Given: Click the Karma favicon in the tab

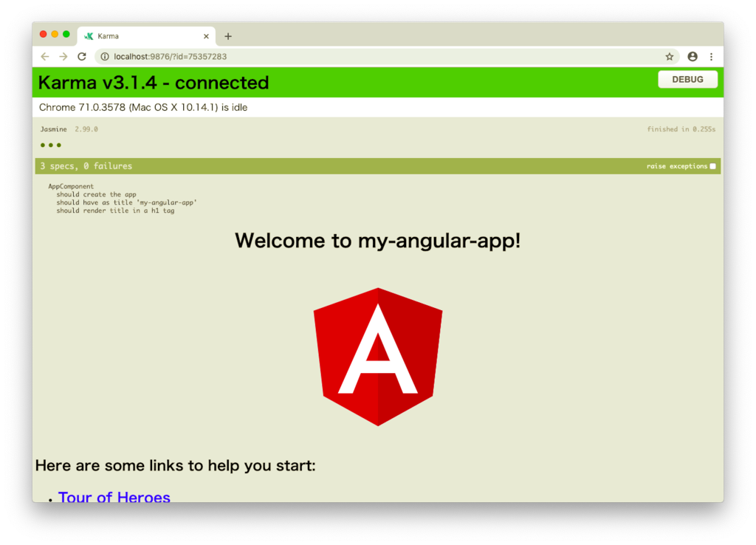Looking at the screenshot, I should tap(89, 36).
